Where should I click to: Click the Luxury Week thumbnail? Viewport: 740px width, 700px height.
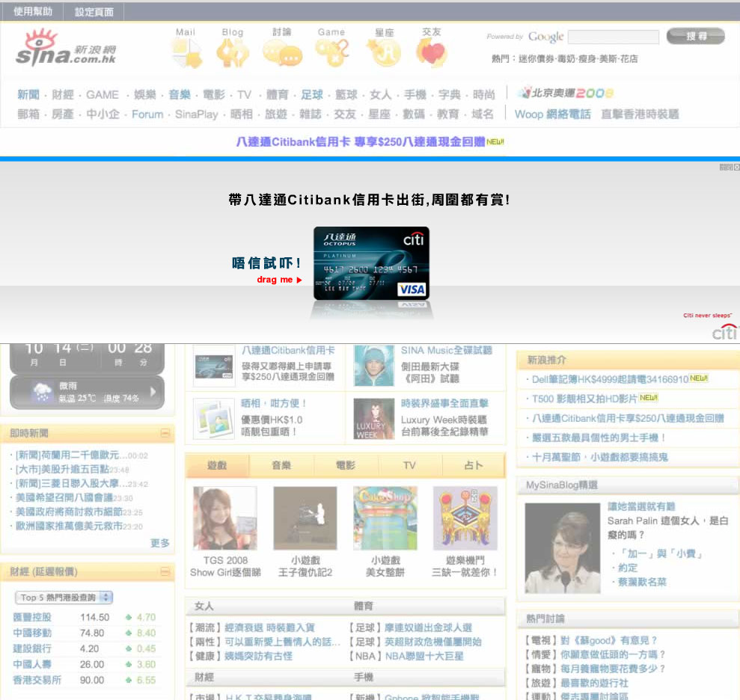pos(374,419)
